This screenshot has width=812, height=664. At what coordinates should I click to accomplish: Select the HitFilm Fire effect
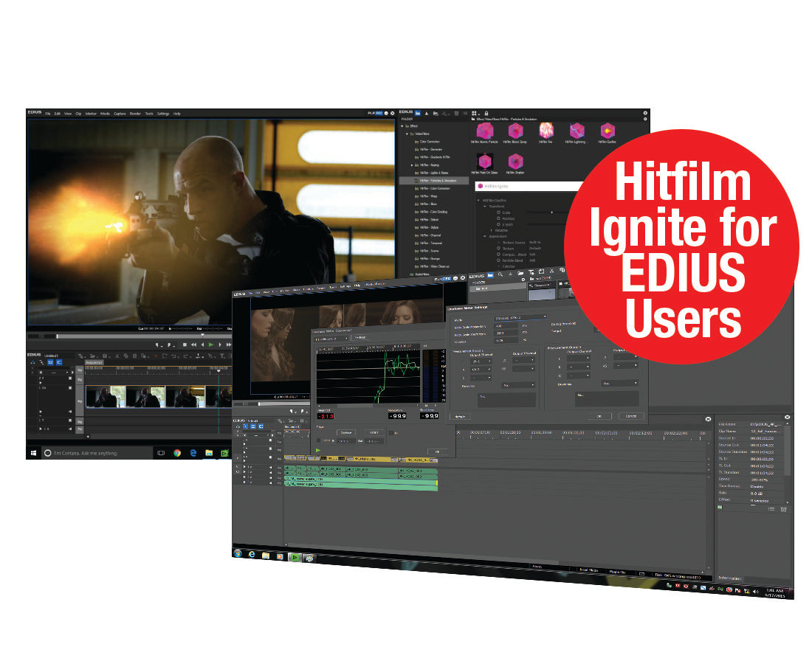(546, 131)
